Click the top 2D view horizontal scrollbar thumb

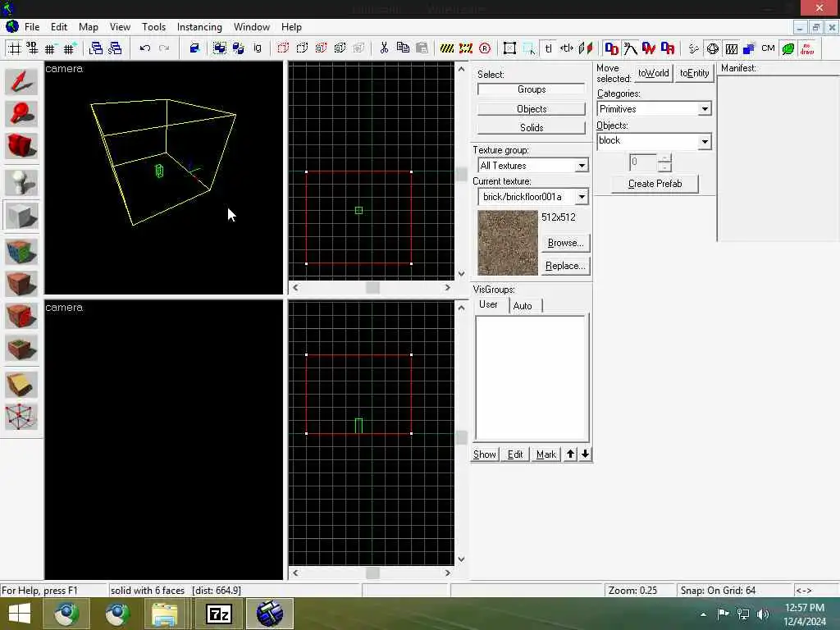tap(373, 288)
